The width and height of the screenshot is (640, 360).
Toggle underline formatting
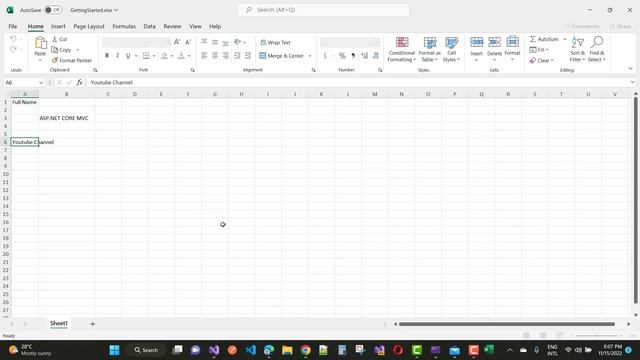(x=128, y=56)
